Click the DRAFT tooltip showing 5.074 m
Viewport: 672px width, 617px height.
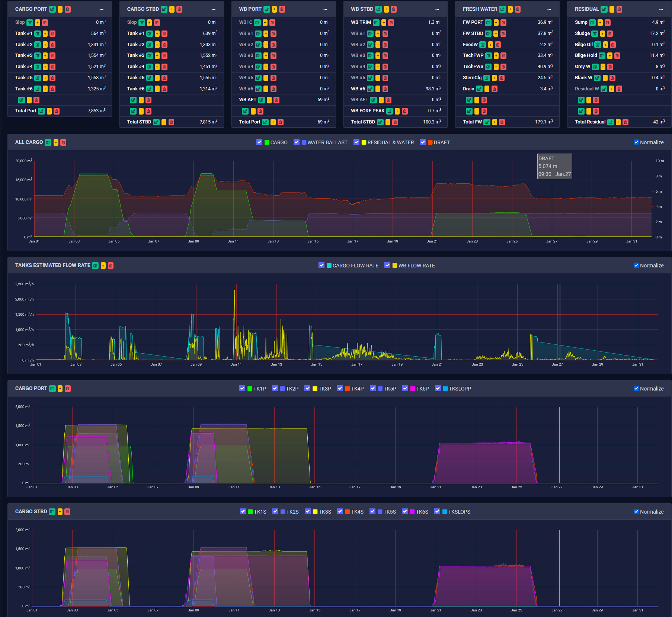(x=554, y=166)
